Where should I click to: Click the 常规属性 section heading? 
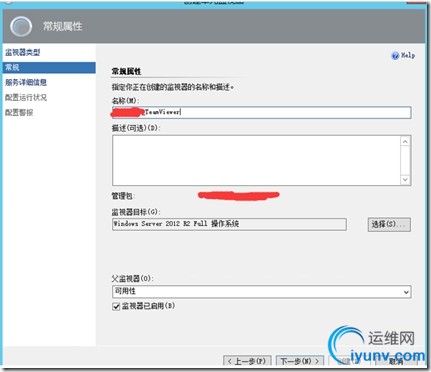(x=126, y=71)
